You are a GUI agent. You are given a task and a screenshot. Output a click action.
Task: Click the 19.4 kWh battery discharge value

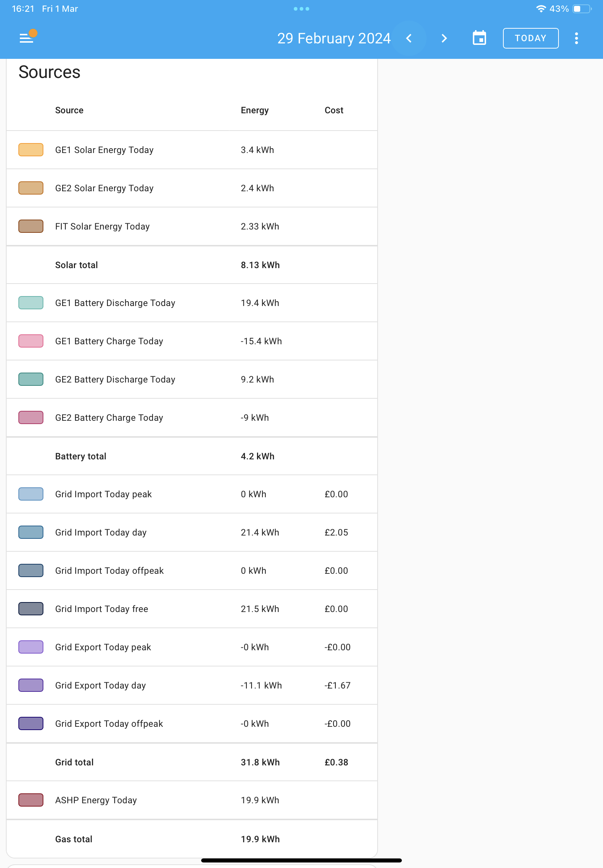pyautogui.click(x=260, y=303)
